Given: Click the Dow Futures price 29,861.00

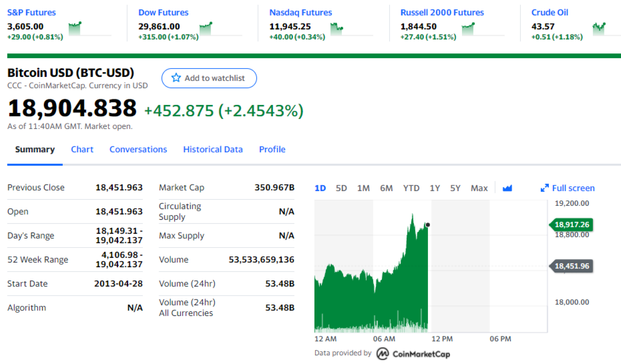Looking at the screenshot, I should [159, 27].
